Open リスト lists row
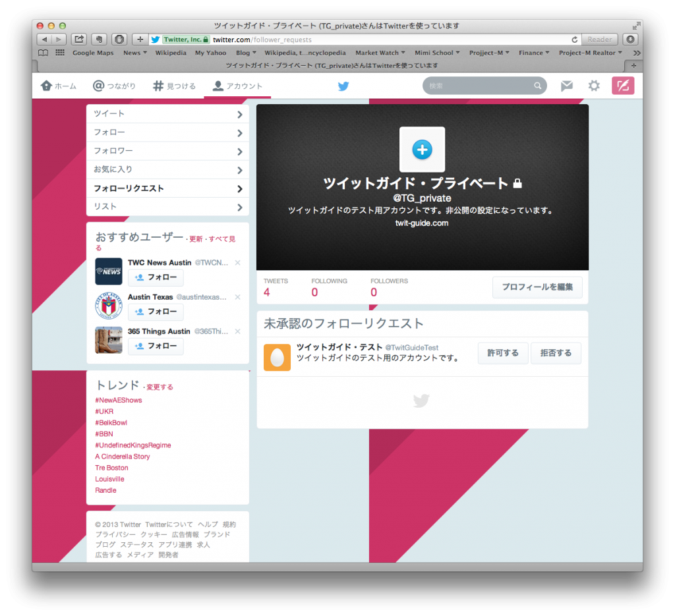The height and width of the screenshot is (616, 675). tap(168, 207)
